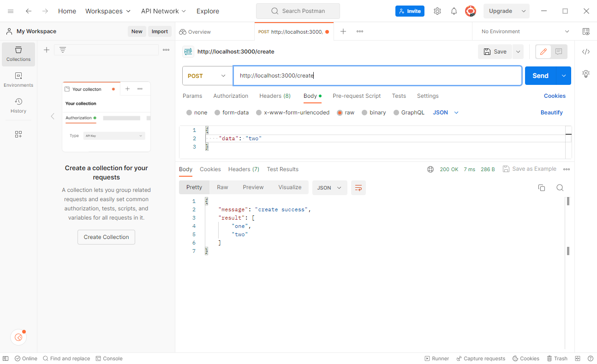The width and height of the screenshot is (597, 364).
Task: Open the two-pane layout icon
Action: point(578,358)
